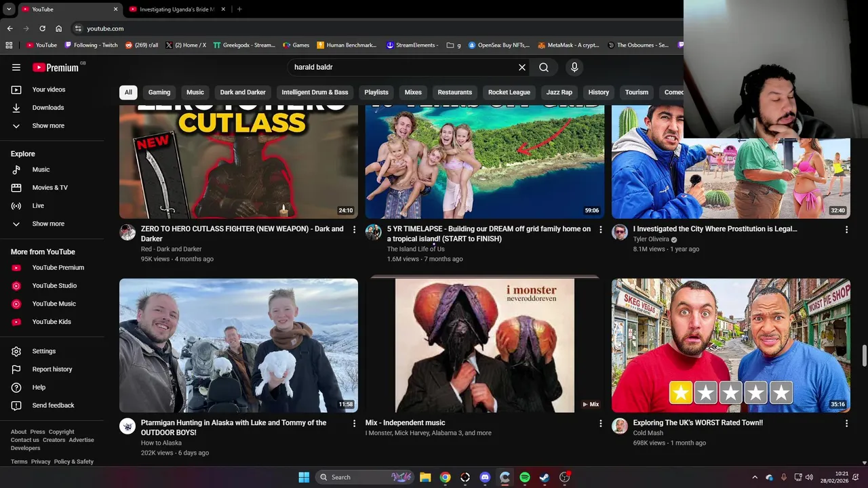
Task: Open the StreamElements bookmark
Action: [412, 45]
